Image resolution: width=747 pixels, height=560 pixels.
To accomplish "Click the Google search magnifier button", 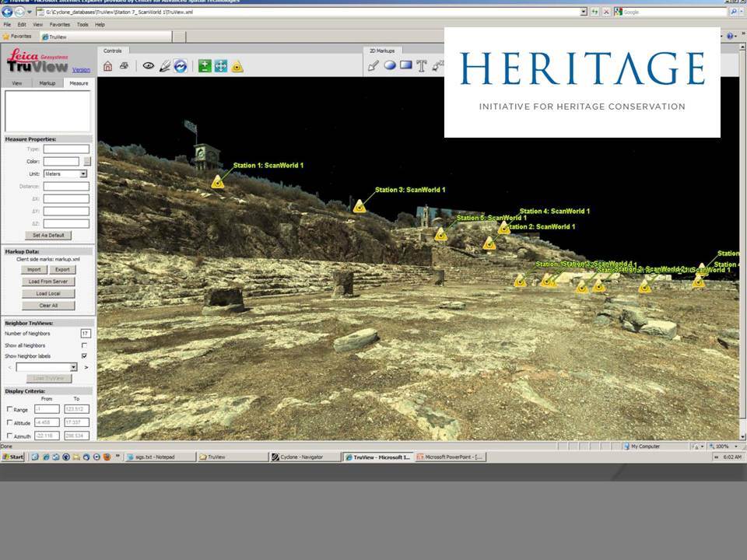I will (x=734, y=12).
